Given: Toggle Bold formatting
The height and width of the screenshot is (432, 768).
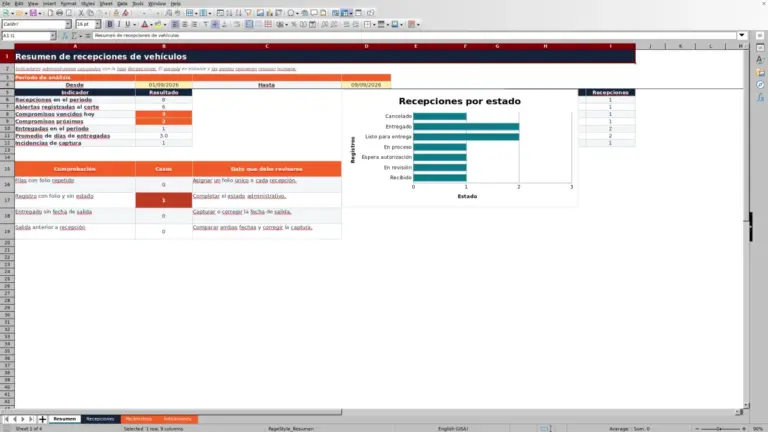Looking at the screenshot, I should pyautogui.click(x=110, y=24).
